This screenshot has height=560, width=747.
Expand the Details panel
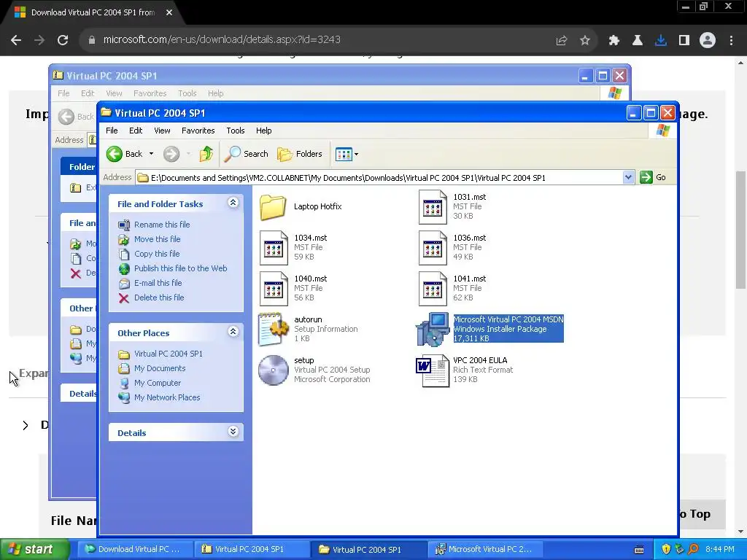233,432
